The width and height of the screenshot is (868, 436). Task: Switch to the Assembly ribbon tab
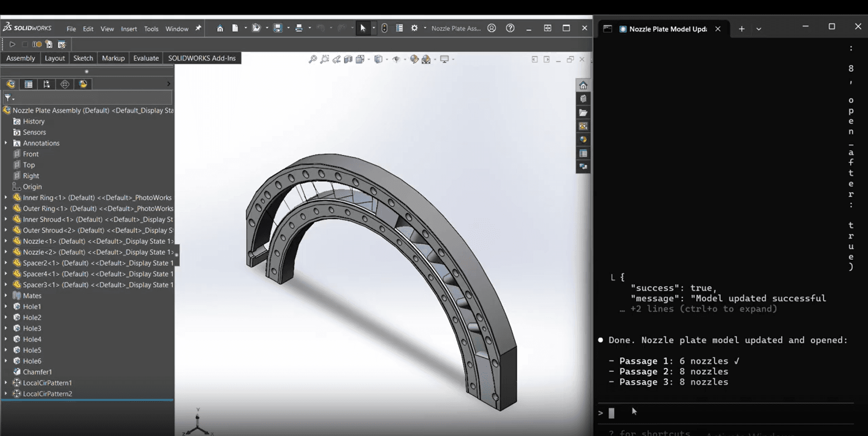[x=20, y=58]
